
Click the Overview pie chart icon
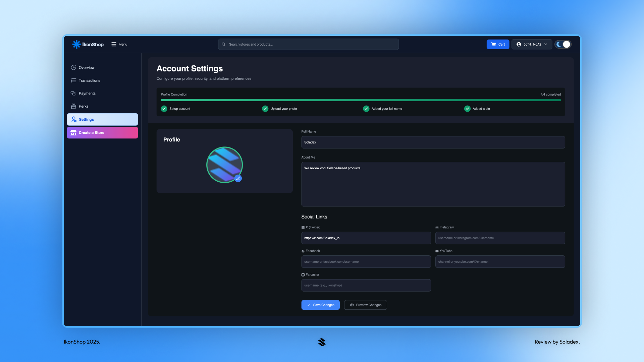coord(73,67)
